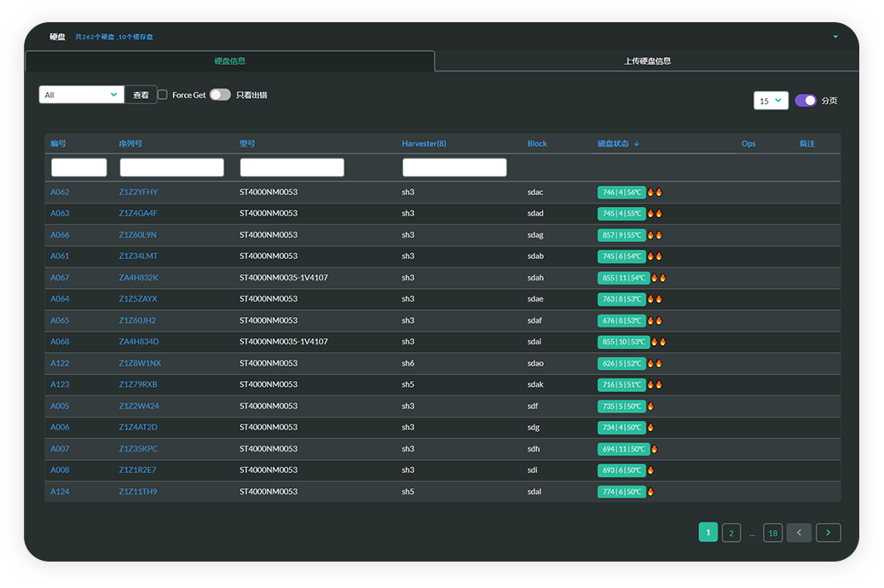Open serial number Z1Z2YFHY link
This screenshot has width=884, height=588.
[x=138, y=193]
